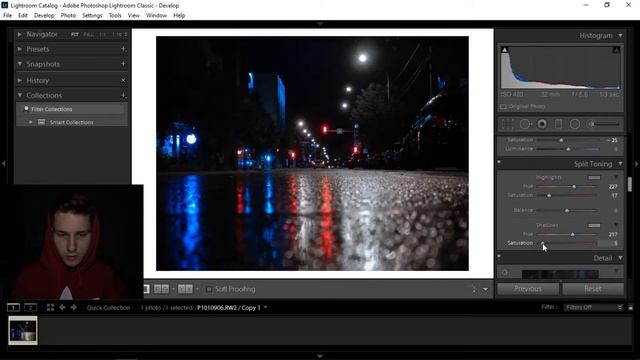The image size is (640, 360).
Task: Click the Highlights Hue slider handle
Action: pos(574,187)
